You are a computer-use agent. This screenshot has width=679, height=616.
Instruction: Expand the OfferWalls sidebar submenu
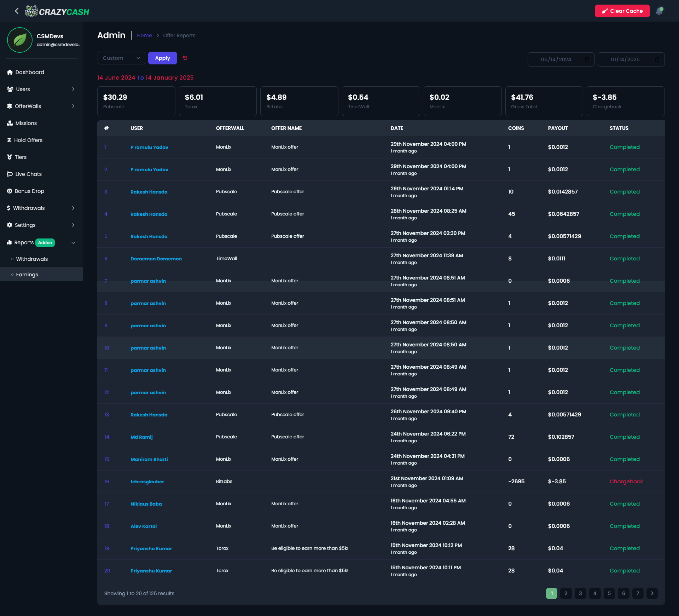click(73, 106)
